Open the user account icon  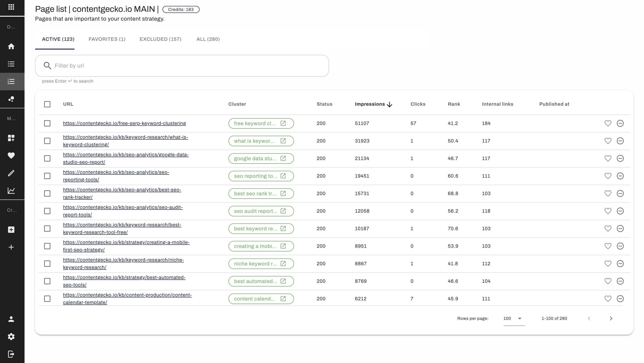[x=11, y=319]
